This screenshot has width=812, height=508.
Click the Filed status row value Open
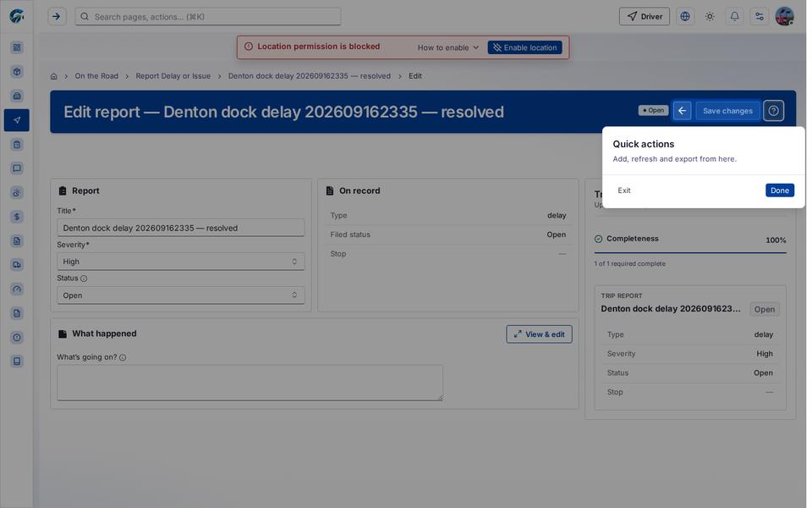pos(557,235)
